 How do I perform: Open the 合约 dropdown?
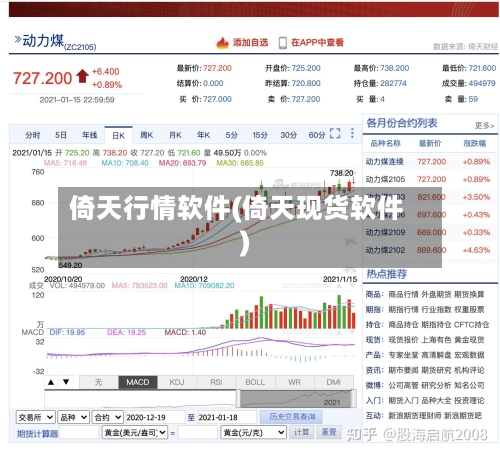point(108,417)
